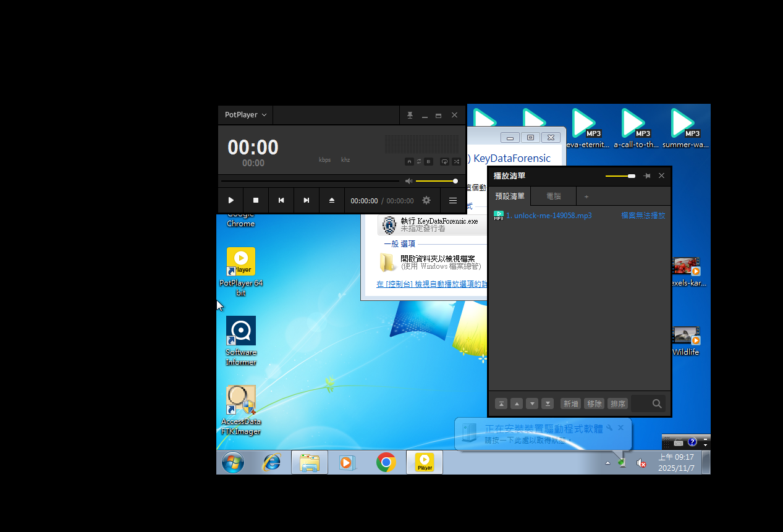This screenshot has width=783, height=532.
Task: Set A-B repeat start point A
Action: tap(409, 161)
